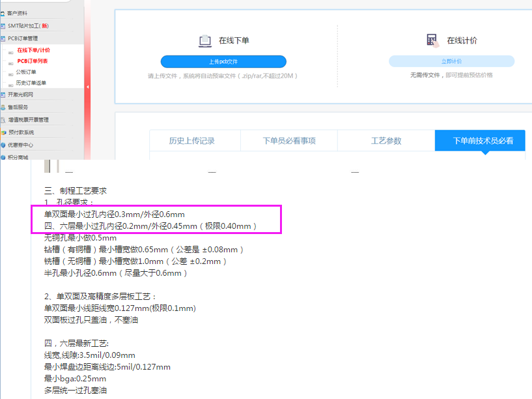The image size is (532, 399).
Task: Collapse the sidebar with the red arrow handle
Action: [87, 87]
